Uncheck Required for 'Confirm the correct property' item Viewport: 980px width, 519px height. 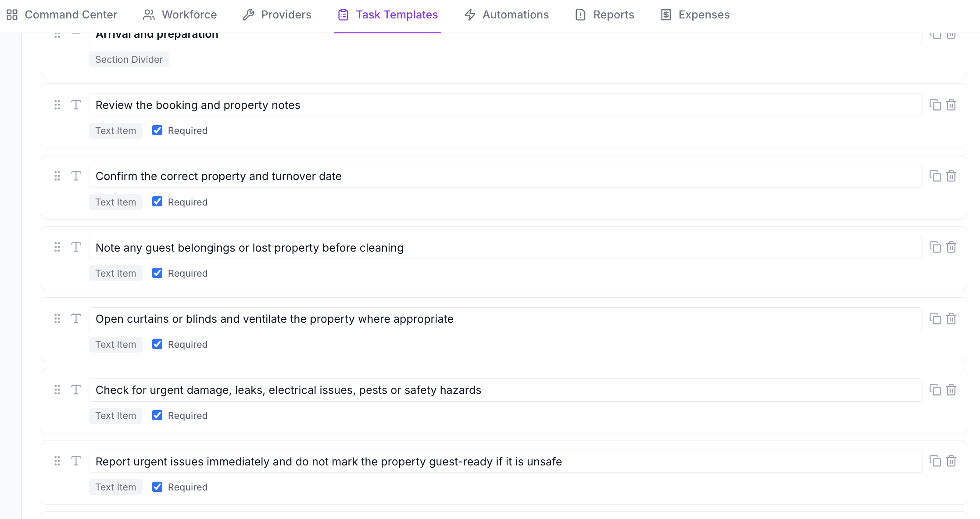coord(157,202)
